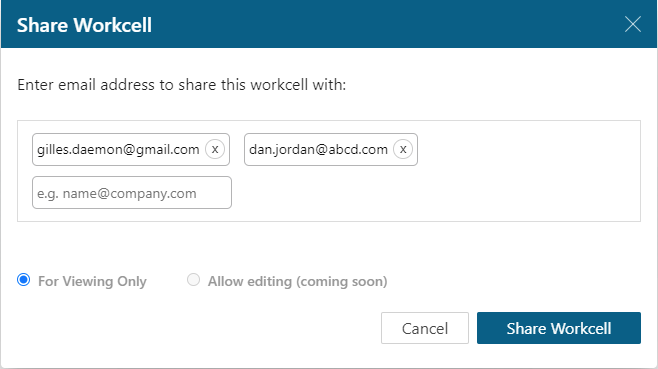
Task: Click white space left of the Cancel button
Action: click(x=197, y=328)
